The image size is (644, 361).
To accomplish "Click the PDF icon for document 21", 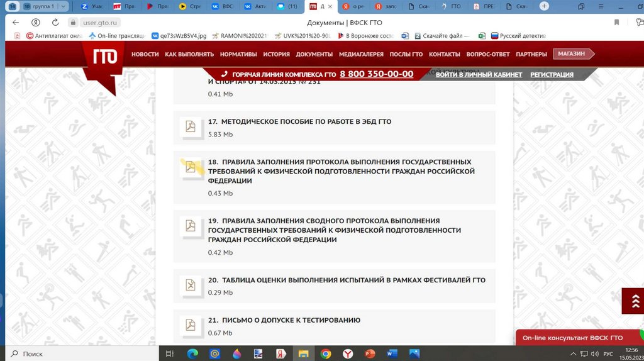I will pyautogui.click(x=190, y=325).
